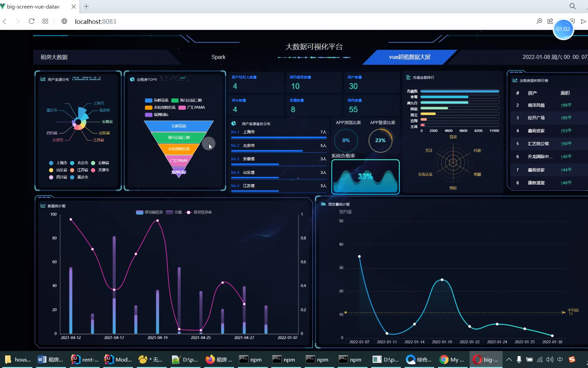Click the list icon beside 充值金额排行
Screen dimensions: 588x368
pos(408,77)
